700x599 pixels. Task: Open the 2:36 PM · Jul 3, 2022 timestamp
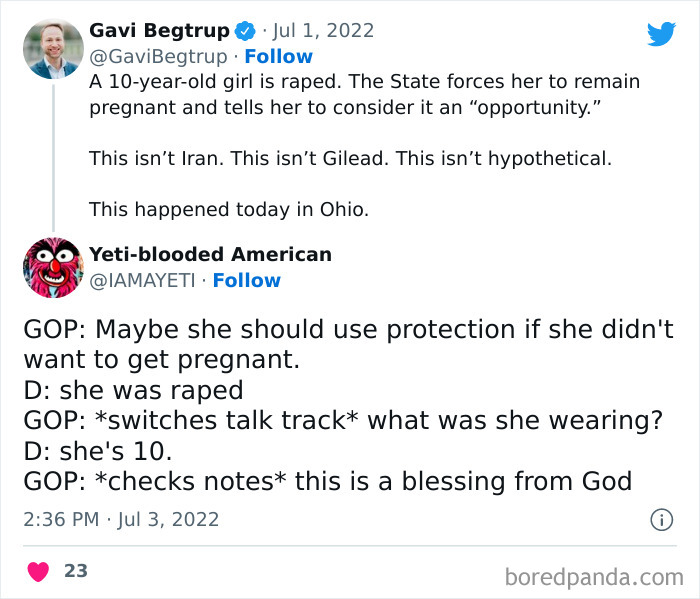click(x=121, y=519)
